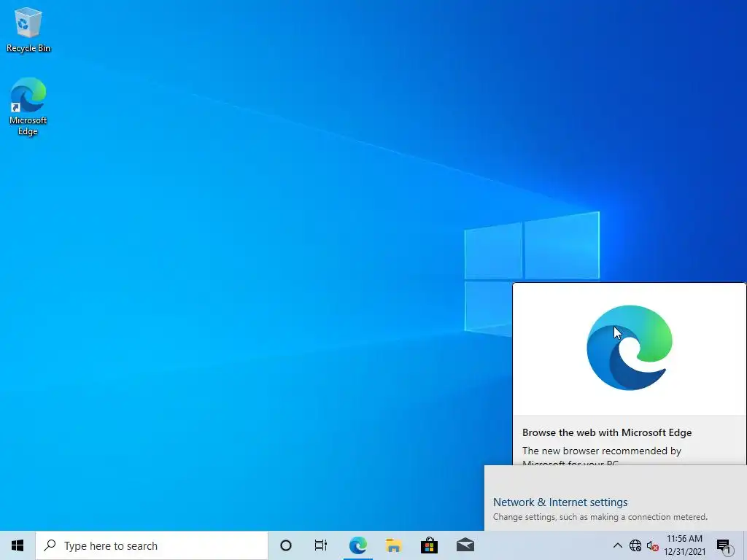Open the Mail app from taskbar
This screenshot has width=747, height=560.
click(465, 545)
